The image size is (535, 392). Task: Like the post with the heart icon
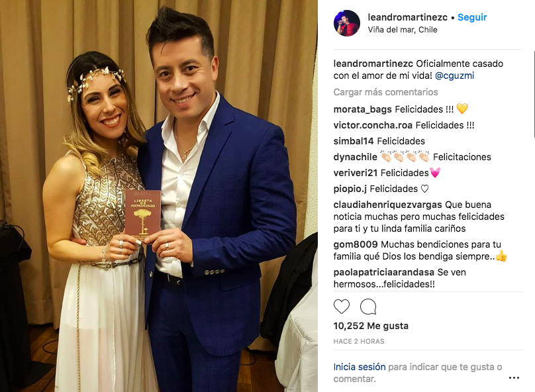point(342,307)
